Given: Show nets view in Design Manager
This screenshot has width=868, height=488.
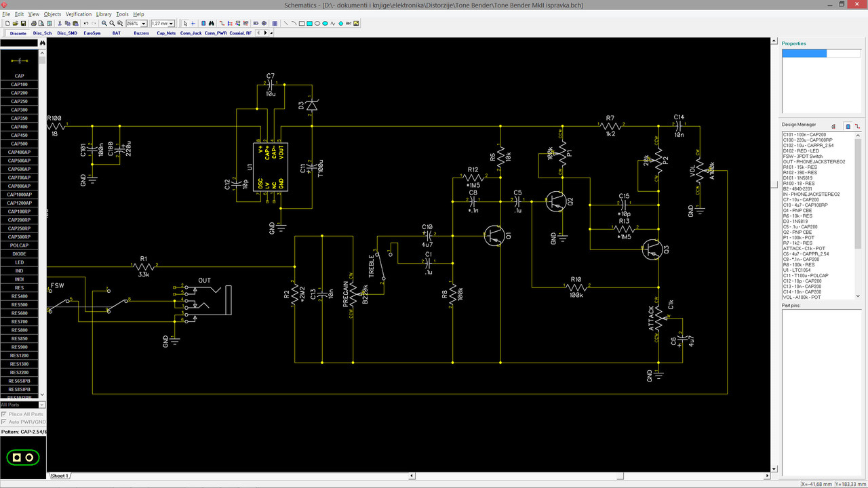Looking at the screenshot, I should (x=857, y=126).
